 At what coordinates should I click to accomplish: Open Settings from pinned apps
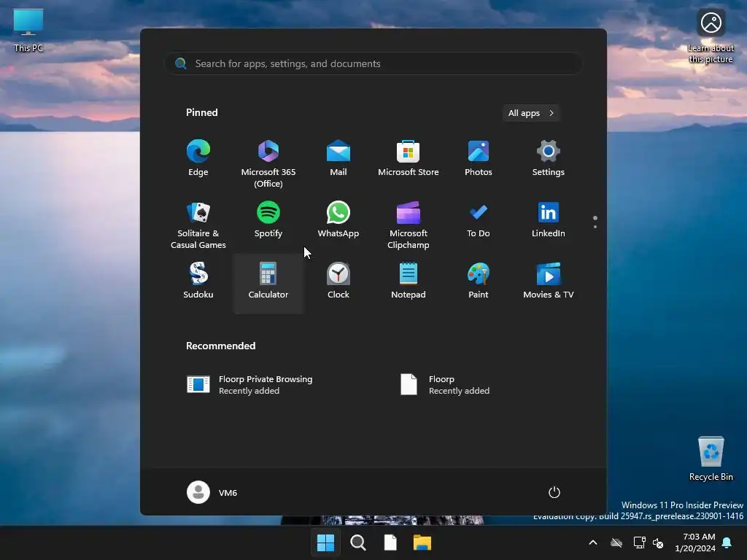point(549,158)
